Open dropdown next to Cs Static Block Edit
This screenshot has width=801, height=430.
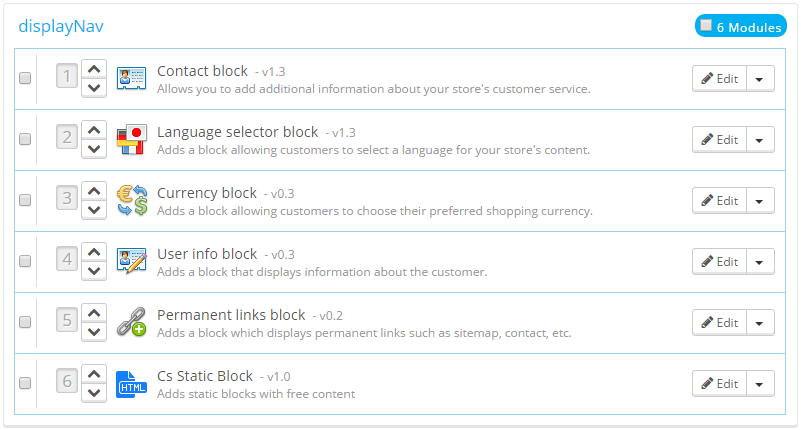[761, 384]
